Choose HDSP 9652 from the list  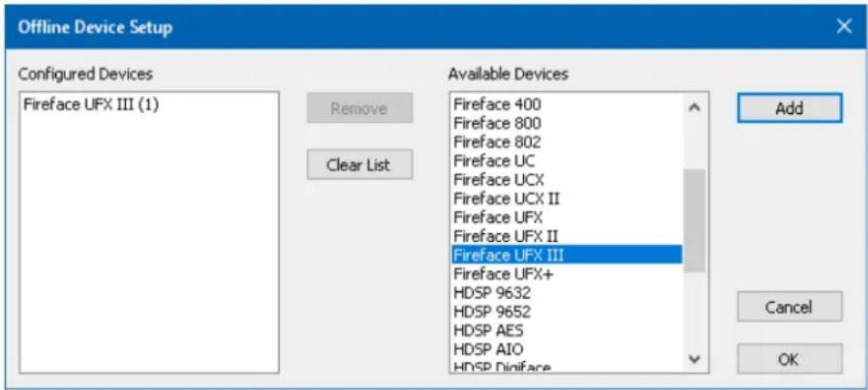coord(567,312)
